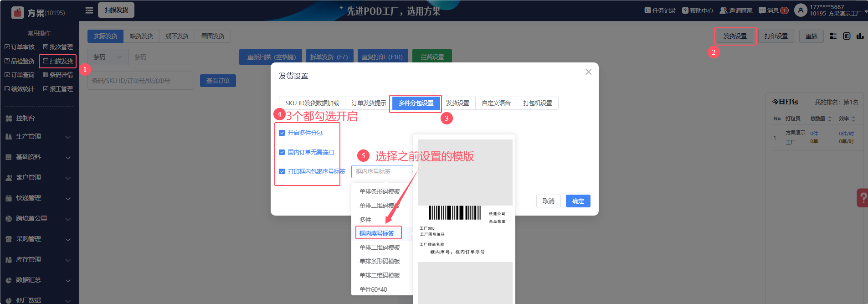Open 订单审核 quick shortcut
Viewport: 868px width, 304px height.
point(20,47)
